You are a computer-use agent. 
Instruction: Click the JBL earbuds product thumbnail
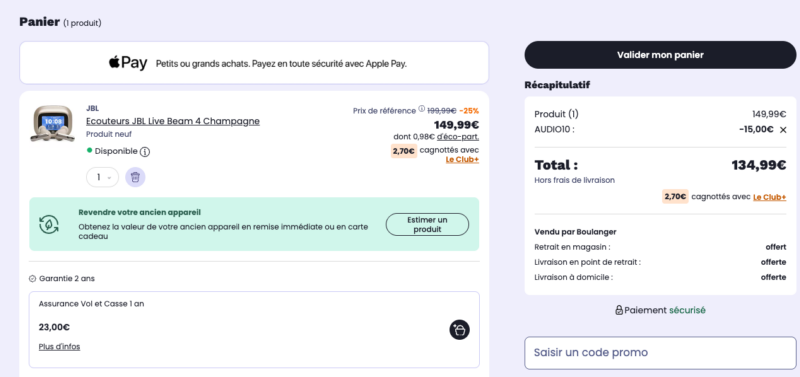point(53,123)
